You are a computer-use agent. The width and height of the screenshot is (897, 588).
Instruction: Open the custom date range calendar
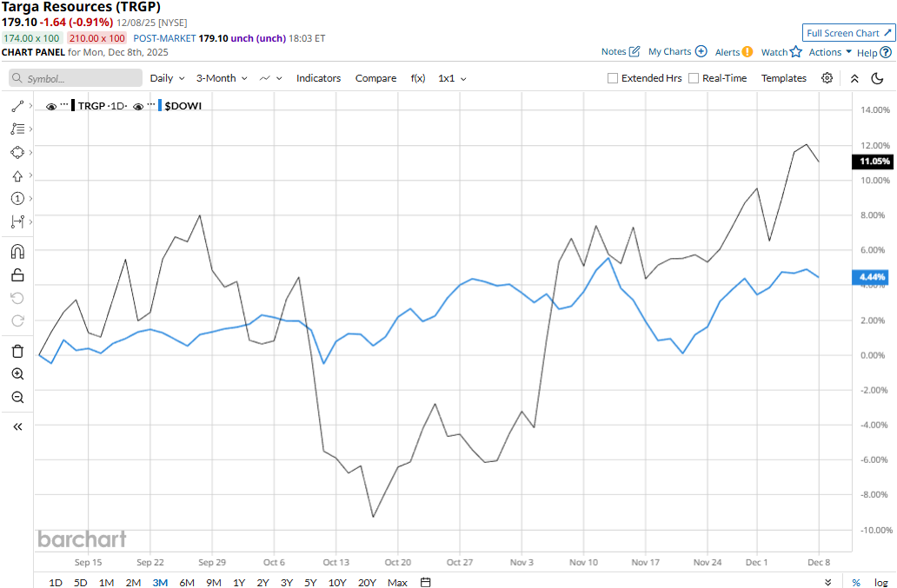point(425,582)
